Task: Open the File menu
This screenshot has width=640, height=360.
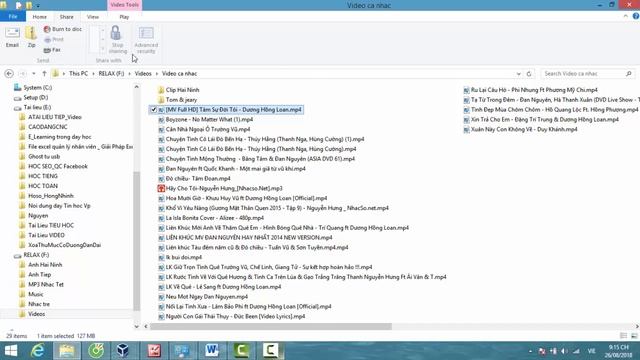Action: pos(13,17)
